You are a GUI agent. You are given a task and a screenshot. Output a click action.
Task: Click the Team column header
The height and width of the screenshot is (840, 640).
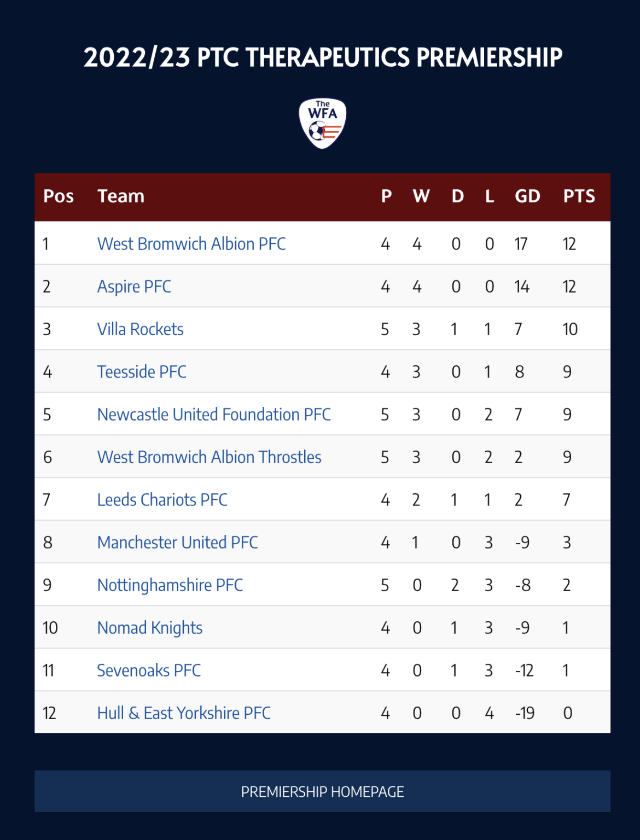tap(121, 196)
